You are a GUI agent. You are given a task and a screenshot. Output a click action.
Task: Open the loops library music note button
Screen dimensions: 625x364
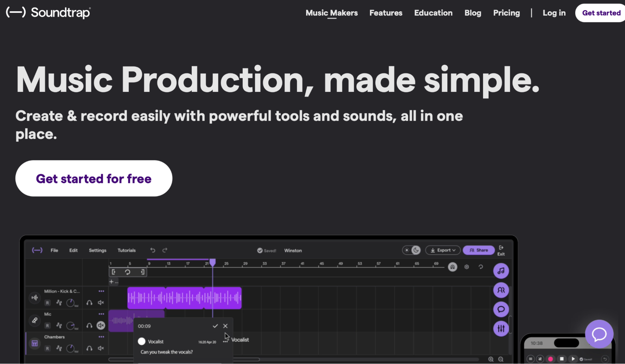501,271
